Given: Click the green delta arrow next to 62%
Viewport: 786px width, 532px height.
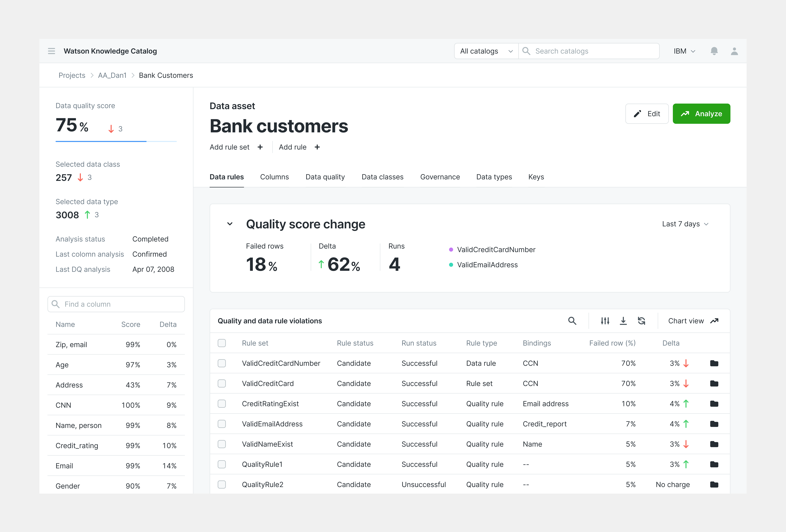Looking at the screenshot, I should pyautogui.click(x=321, y=264).
